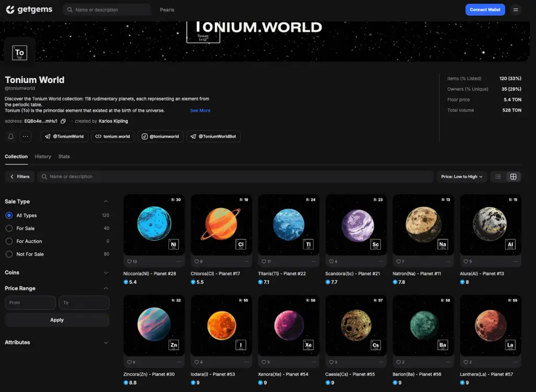The width and height of the screenshot is (536, 392).
Task: Focus the collection search field
Action: point(236,177)
